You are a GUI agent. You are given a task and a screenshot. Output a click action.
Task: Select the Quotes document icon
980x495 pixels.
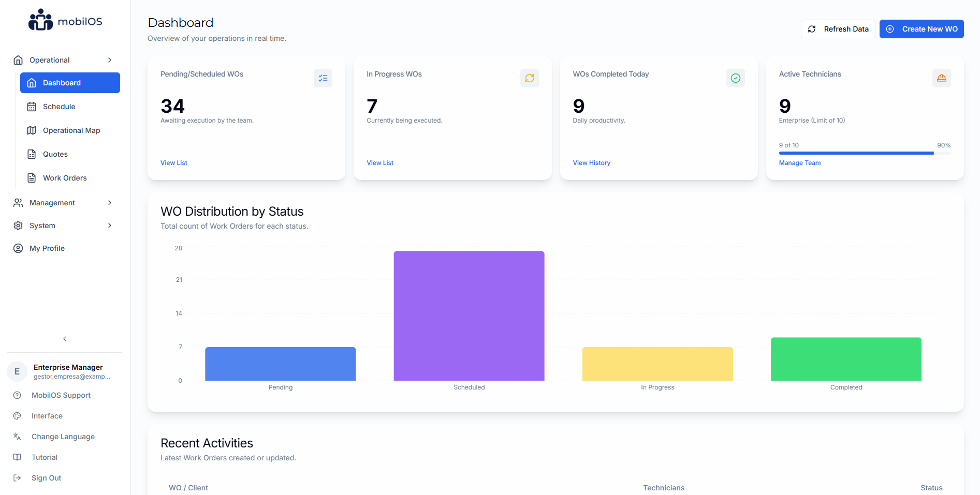coord(32,154)
